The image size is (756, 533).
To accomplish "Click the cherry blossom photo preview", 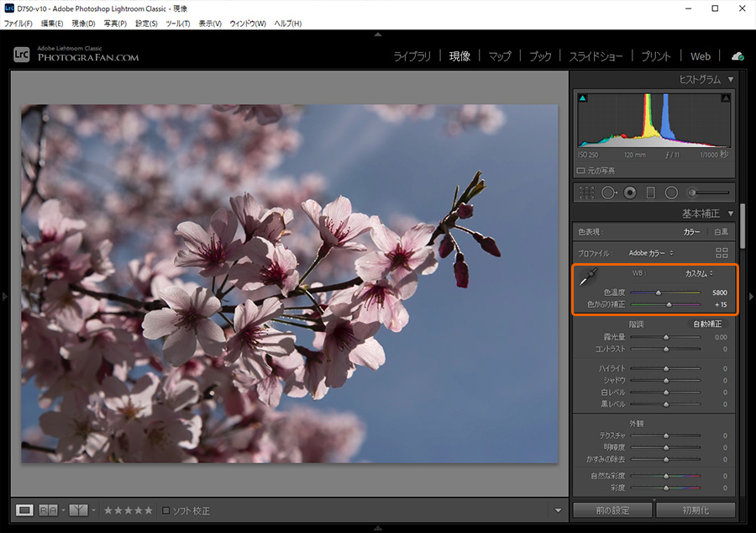I will click(289, 283).
